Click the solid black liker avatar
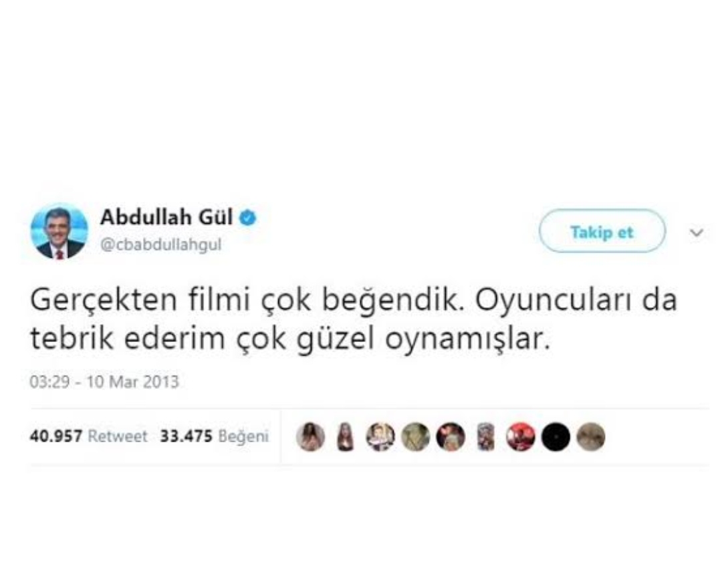The image size is (722, 588). point(556,436)
